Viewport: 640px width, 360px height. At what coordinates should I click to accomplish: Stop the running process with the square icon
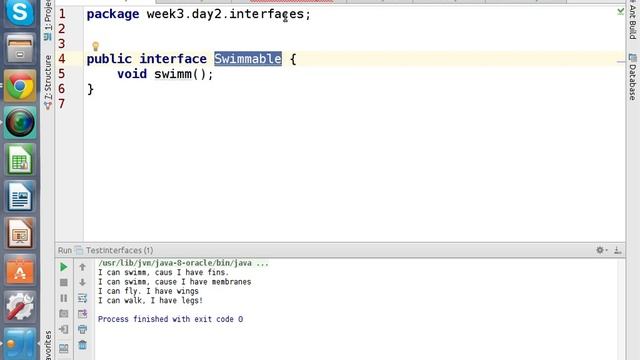coord(64,282)
